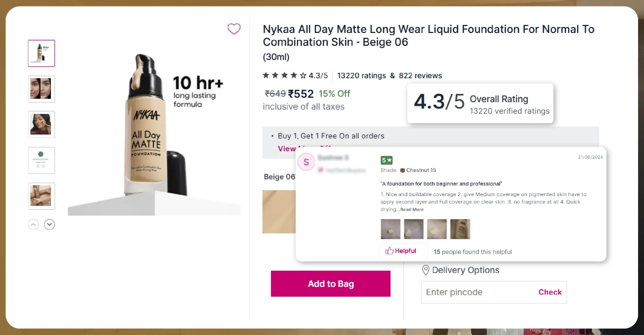This screenshot has width=644, height=335.
Task: Toggle the product favorite heart
Action: [x=234, y=29]
